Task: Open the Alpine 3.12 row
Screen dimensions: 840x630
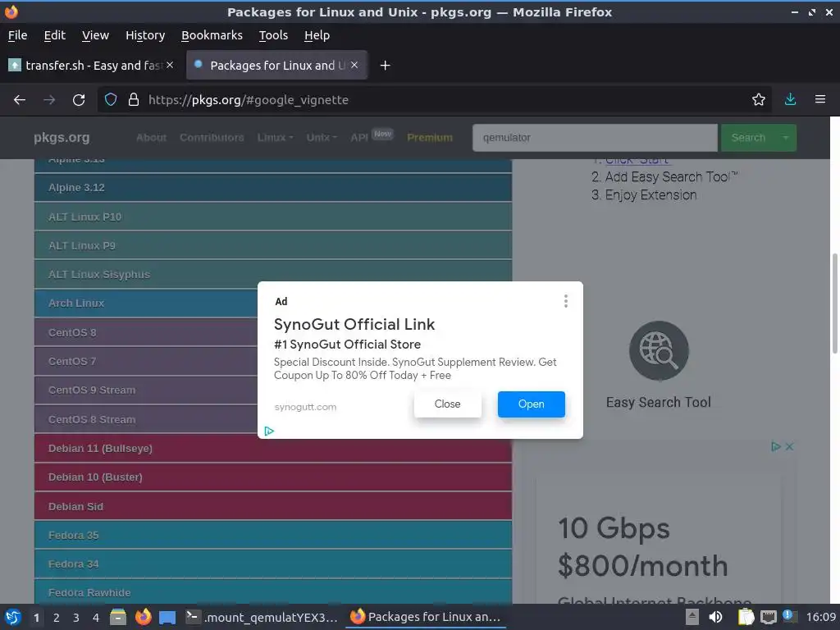Action: pyautogui.click(x=272, y=188)
